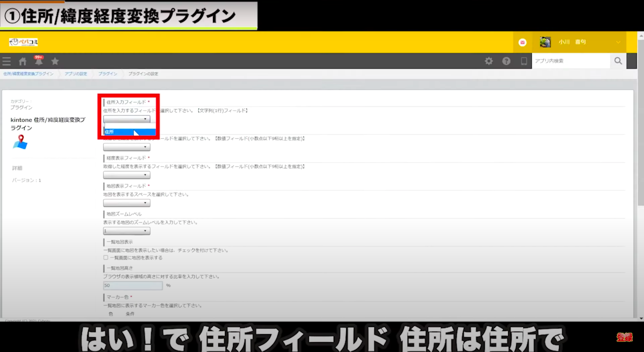644x352 pixels.
Task: Click the search magnifier icon
Action: coord(618,61)
